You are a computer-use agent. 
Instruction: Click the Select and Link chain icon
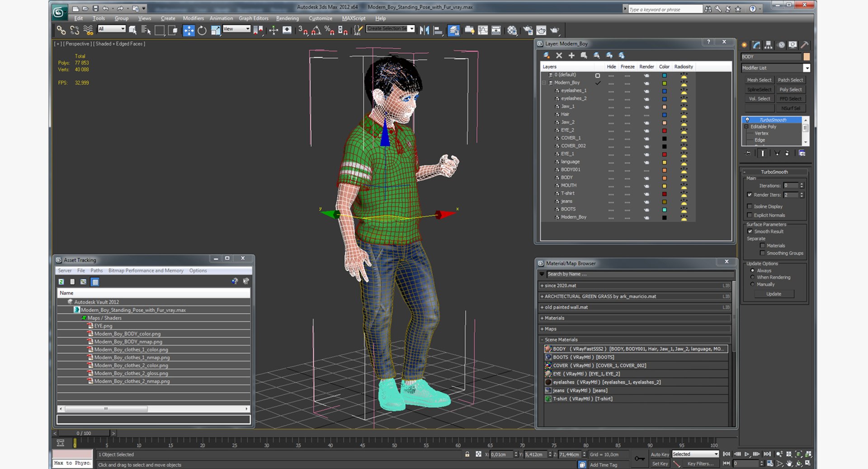[x=61, y=30]
